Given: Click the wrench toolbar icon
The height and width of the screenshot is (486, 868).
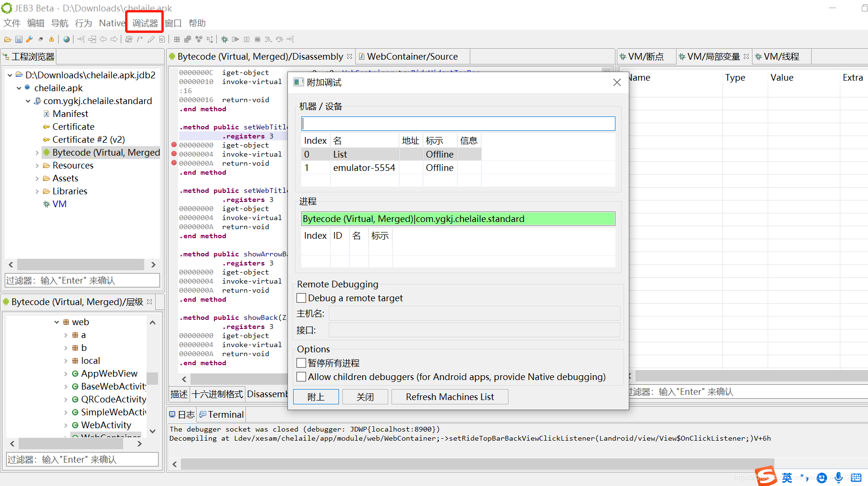Looking at the screenshot, I should pyautogui.click(x=29, y=39).
